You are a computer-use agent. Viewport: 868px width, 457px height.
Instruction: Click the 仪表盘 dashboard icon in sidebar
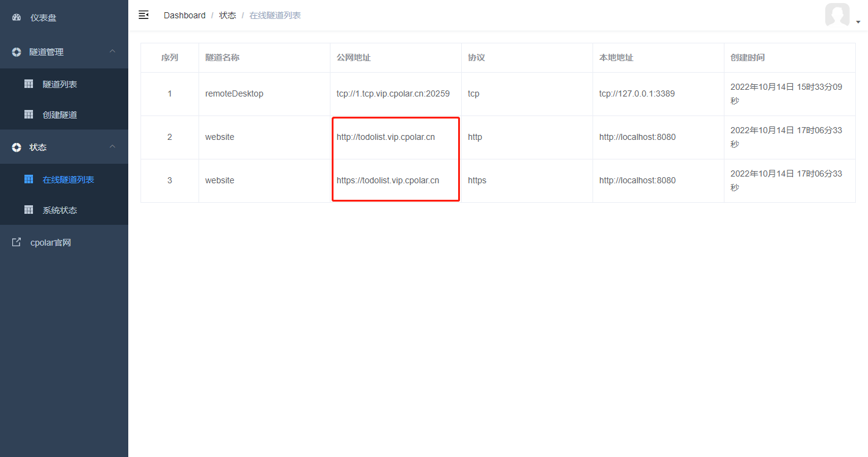coord(16,17)
